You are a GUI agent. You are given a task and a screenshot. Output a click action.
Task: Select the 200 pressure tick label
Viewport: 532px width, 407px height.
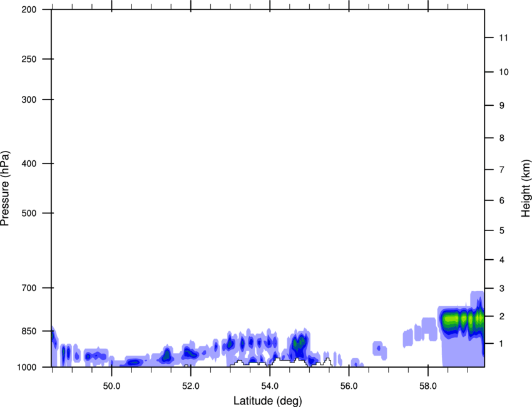click(29, 9)
